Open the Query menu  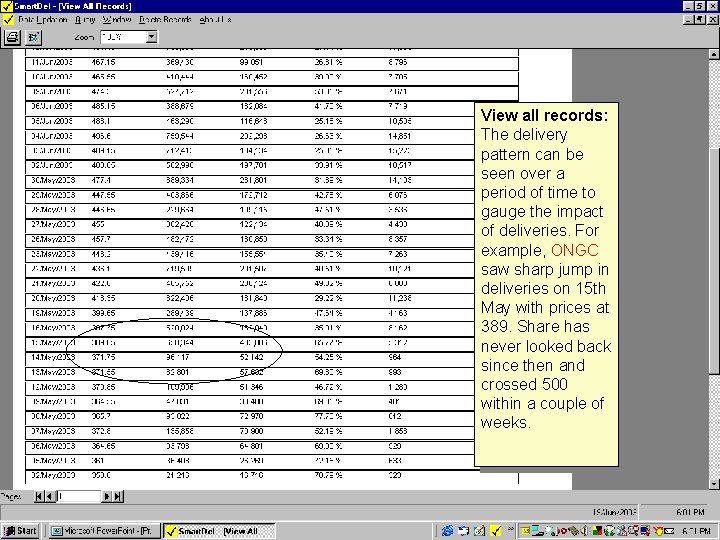[85, 20]
